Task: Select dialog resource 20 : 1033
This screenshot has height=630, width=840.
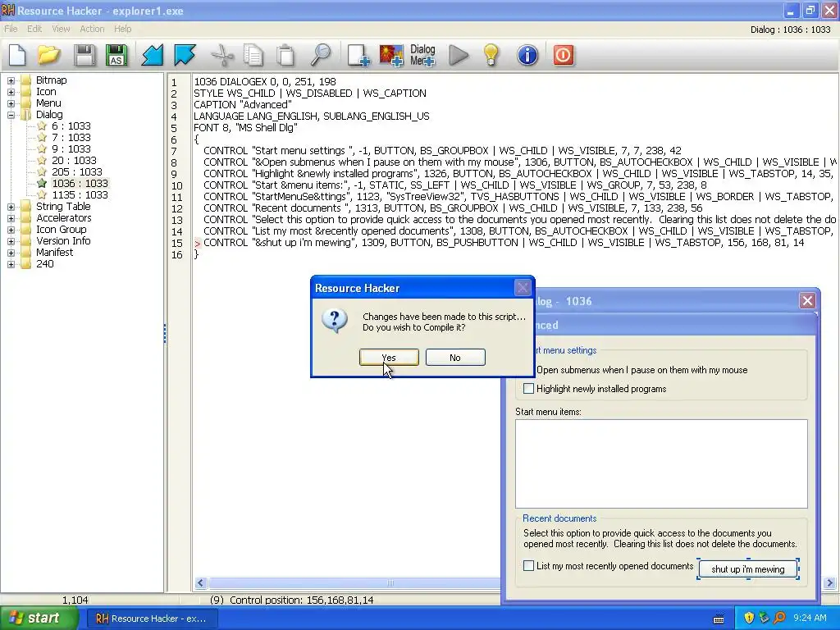Action: (x=73, y=160)
